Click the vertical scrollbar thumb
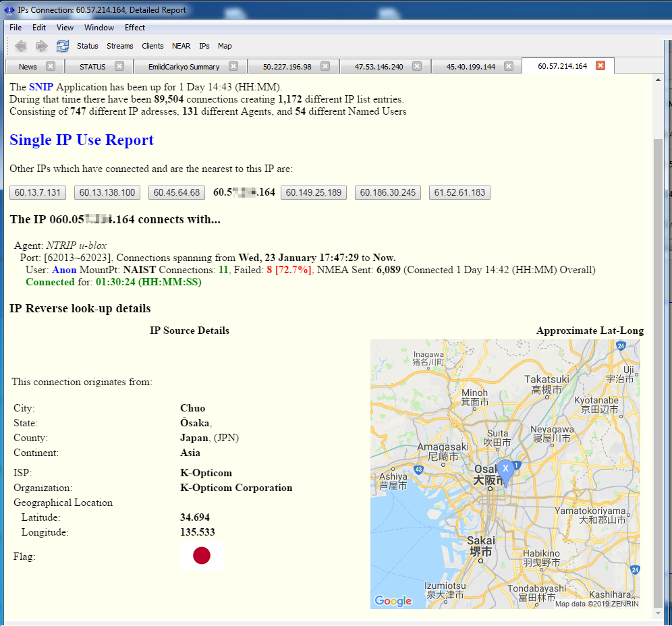Viewport: 672px width, 626px height. click(x=659, y=373)
